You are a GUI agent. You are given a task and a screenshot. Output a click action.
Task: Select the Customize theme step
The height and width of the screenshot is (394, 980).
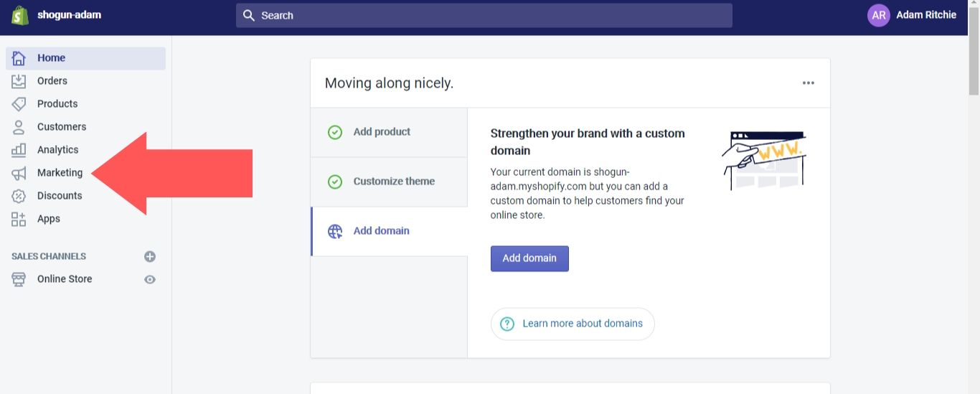[x=394, y=182]
